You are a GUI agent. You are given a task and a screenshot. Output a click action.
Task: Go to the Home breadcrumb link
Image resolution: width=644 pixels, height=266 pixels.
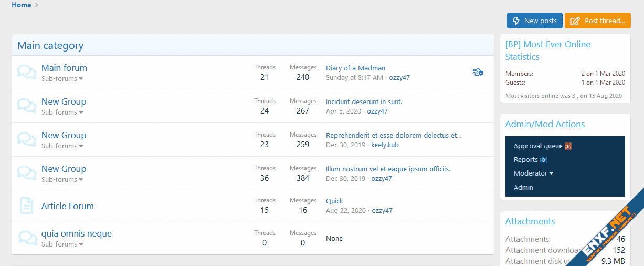pyautogui.click(x=21, y=5)
